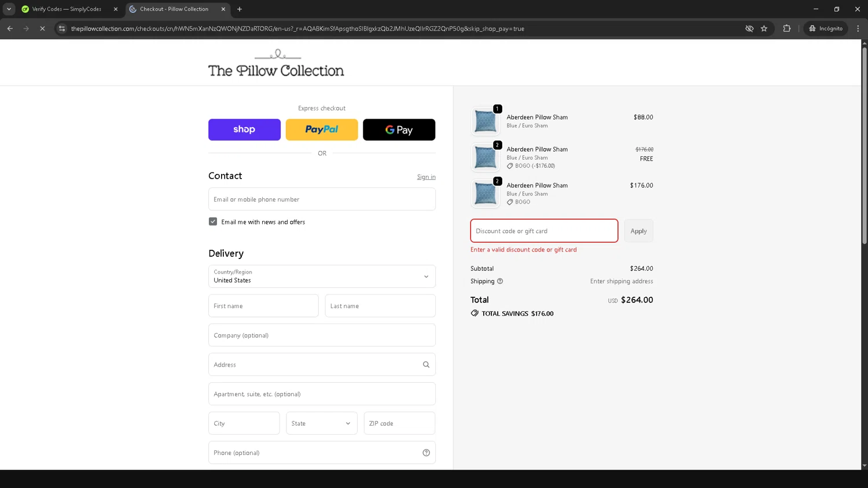Click the Last name field
Image resolution: width=868 pixels, height=488 pixels.
380,306
